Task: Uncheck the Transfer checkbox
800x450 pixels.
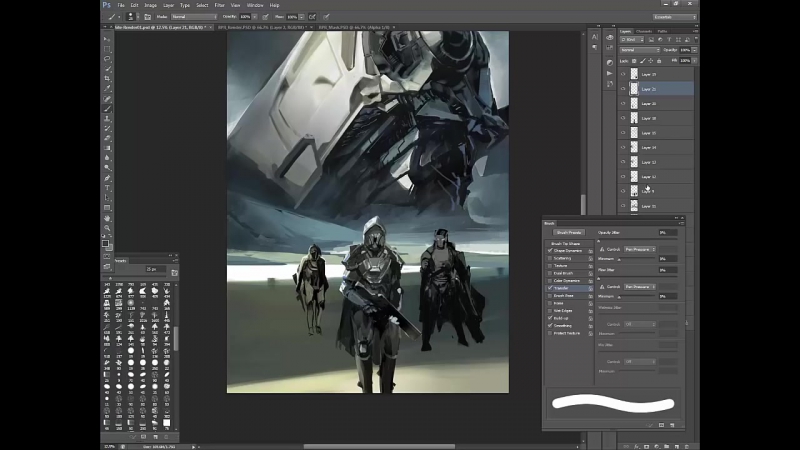Action: [x=550, y=288]
